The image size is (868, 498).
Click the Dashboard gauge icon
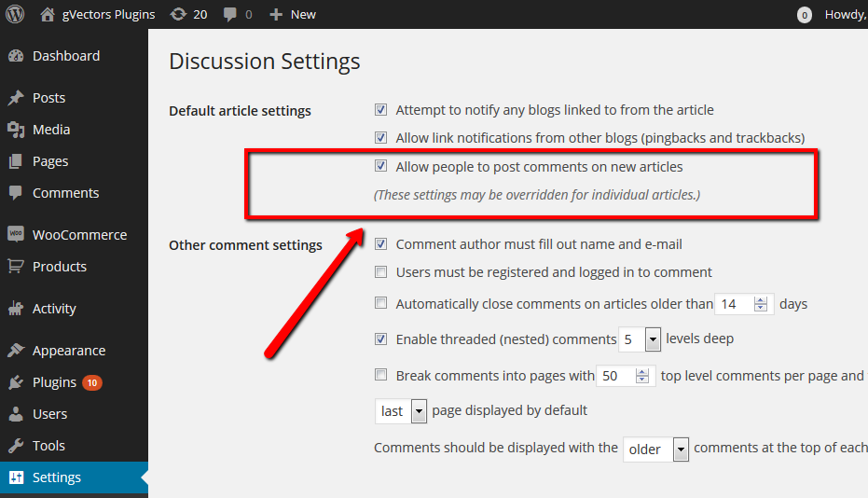coord(16,56)
